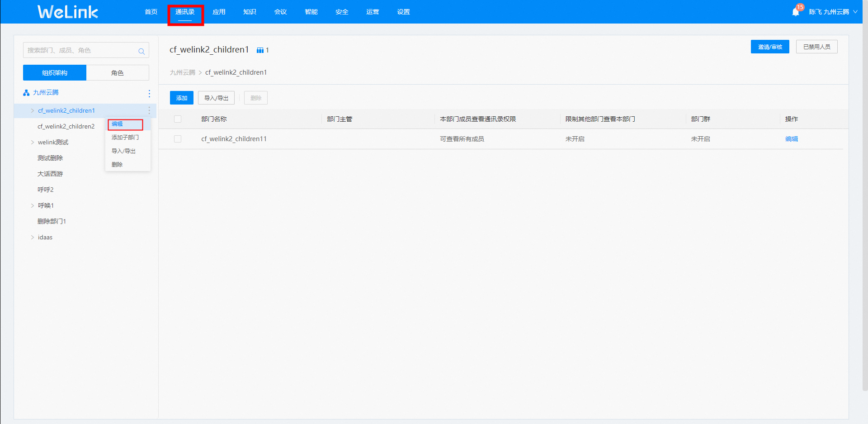Click the page vertical scrollbar
868x424 pixels.
click(x=865, y=195)
